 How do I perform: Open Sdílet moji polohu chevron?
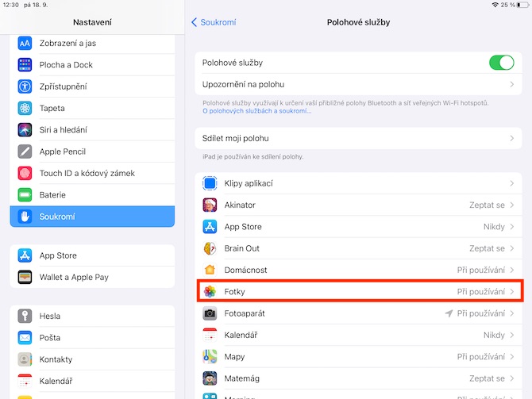tap(511, 138)
